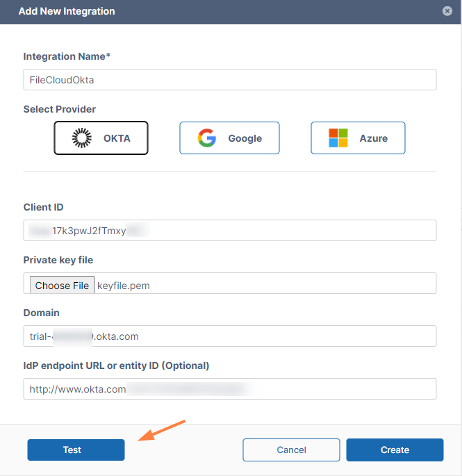Click into the Domain field
462x476 pixels.
tap(229, 336)
